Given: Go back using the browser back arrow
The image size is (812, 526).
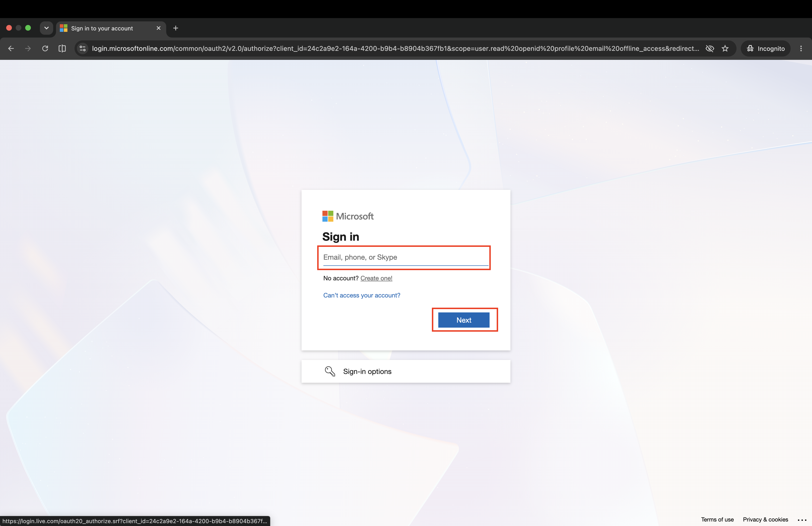Looking at the screenshot, I should point(11,48).
